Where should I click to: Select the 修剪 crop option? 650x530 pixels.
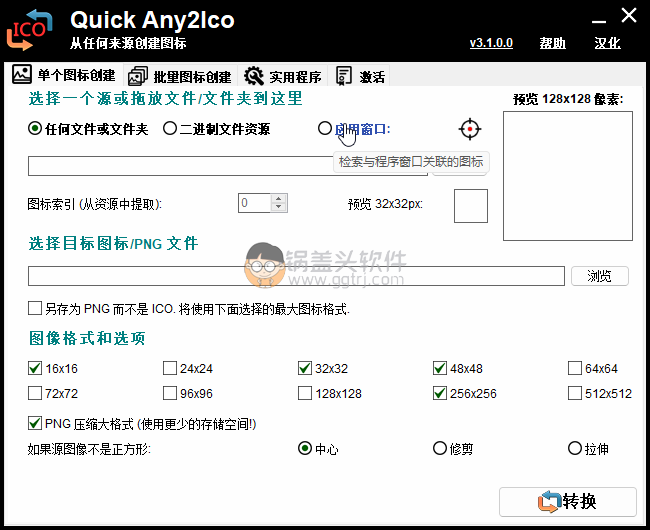[439, 448]
